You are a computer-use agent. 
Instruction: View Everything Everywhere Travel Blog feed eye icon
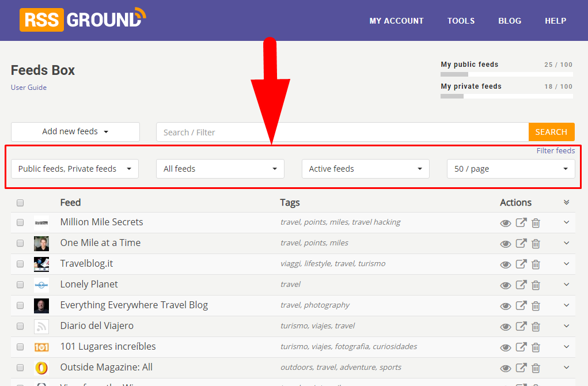[506, 306]
